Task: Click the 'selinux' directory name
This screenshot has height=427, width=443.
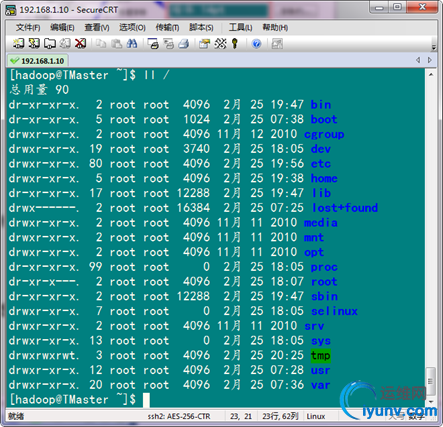Action: (x=334, y=311)
